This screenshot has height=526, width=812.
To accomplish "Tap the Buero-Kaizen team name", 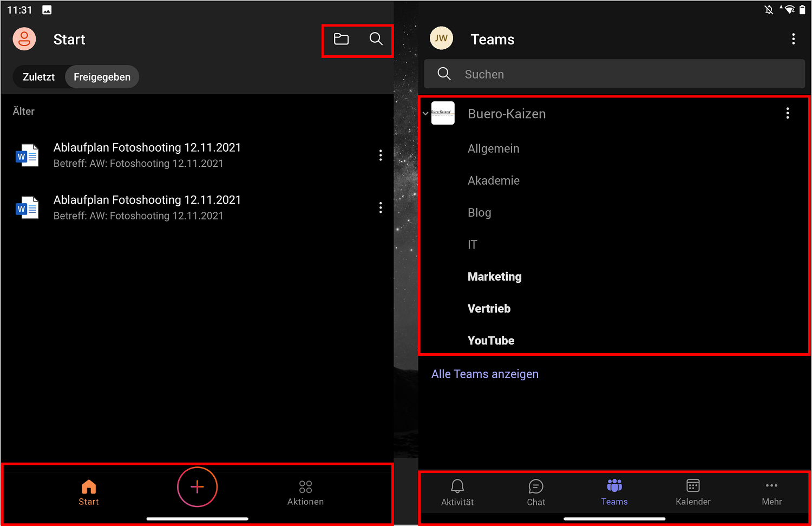I will coord(507,114).
